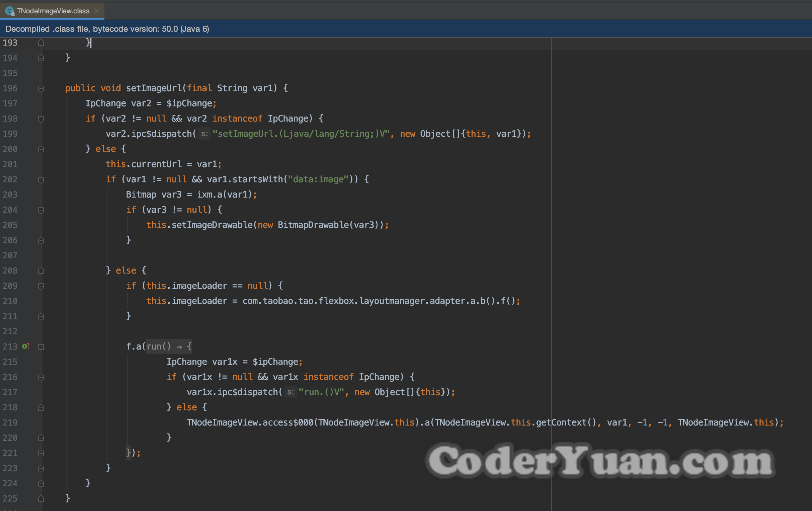Close the TNodeImageView.class tab
This screenshot has width=812, height=511.
click(x=97, y=11)
